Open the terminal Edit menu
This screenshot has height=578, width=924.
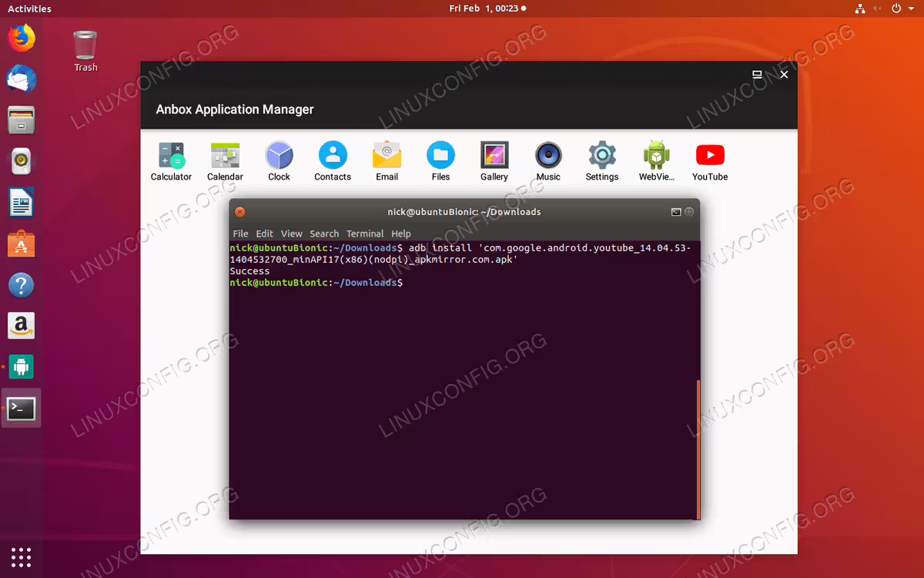264,234
